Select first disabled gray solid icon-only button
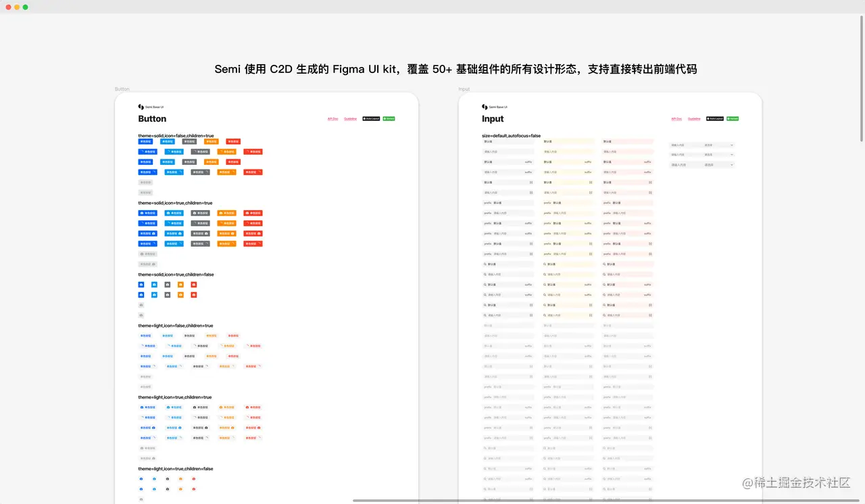 tap(141, 305)
